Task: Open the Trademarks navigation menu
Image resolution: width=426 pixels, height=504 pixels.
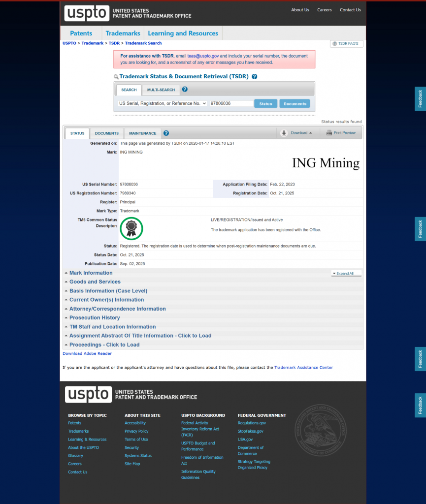Action: 123,33
